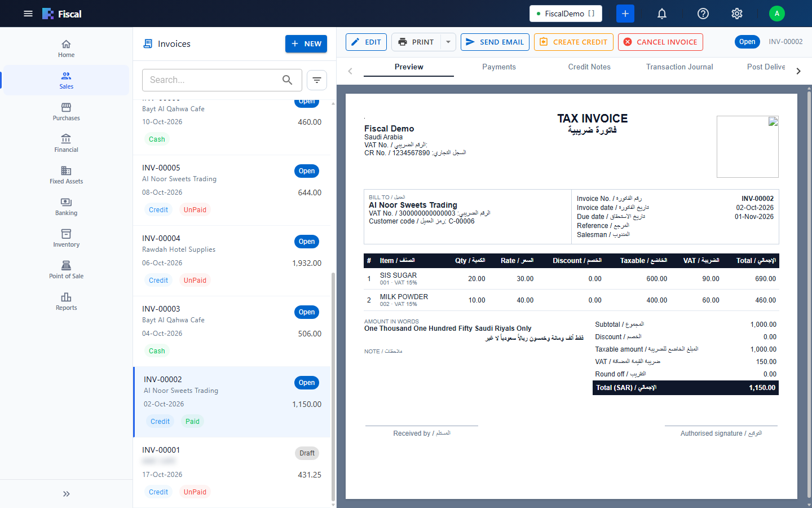
Task: Open the Fixed Assets module
Action: click(67, 175)
